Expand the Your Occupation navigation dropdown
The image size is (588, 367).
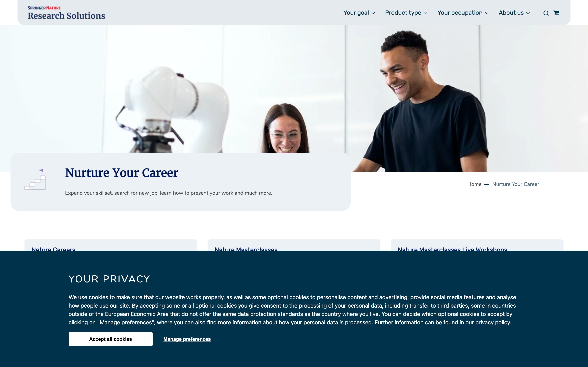tap(463, 13)
